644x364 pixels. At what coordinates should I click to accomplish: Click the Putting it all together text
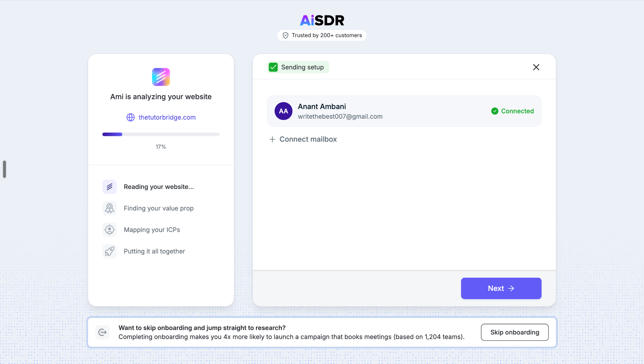click(154, 251)
